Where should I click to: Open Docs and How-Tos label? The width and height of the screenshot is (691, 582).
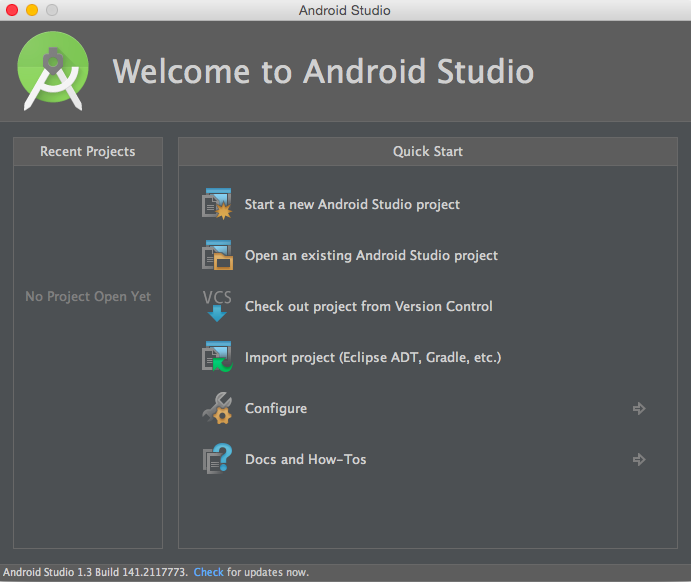click(x=305, y=459)
